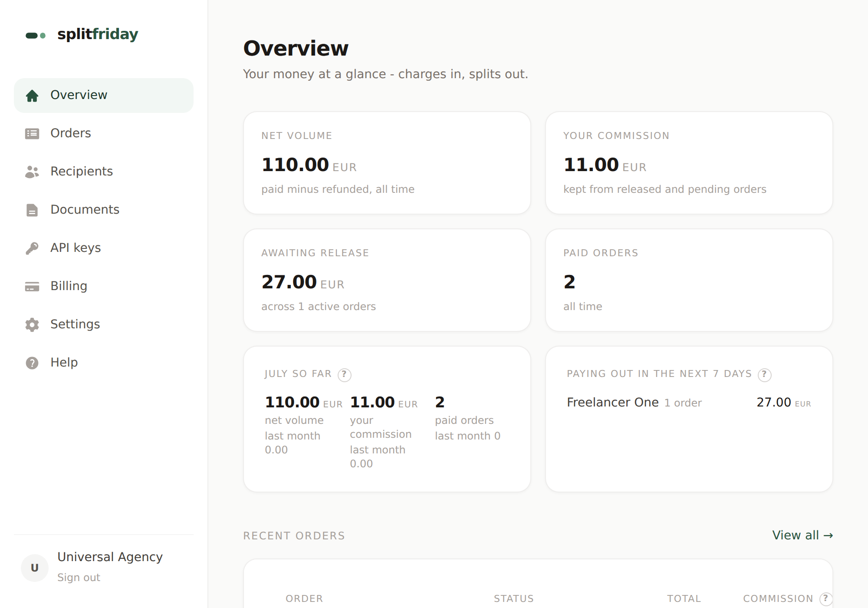
Task: Click the Total column header
Action: point(684,598)
